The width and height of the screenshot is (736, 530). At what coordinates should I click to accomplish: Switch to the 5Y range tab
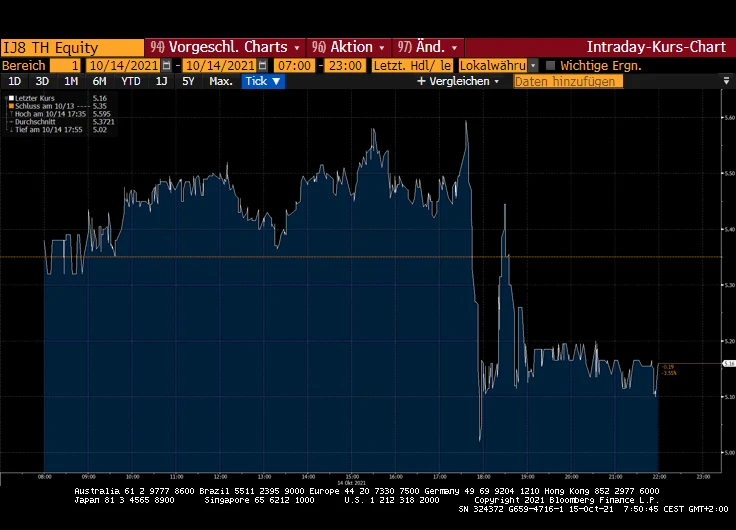coord(188,81)
